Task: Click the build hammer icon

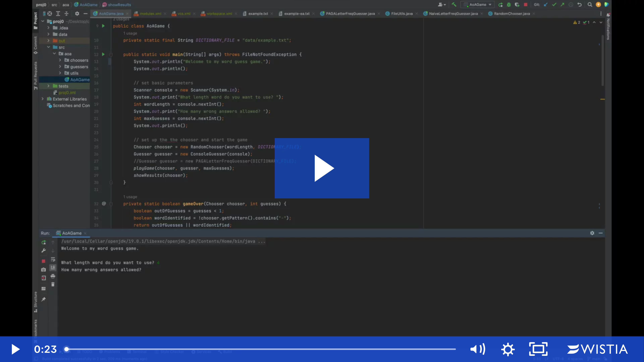Action: tap(454, 5)
